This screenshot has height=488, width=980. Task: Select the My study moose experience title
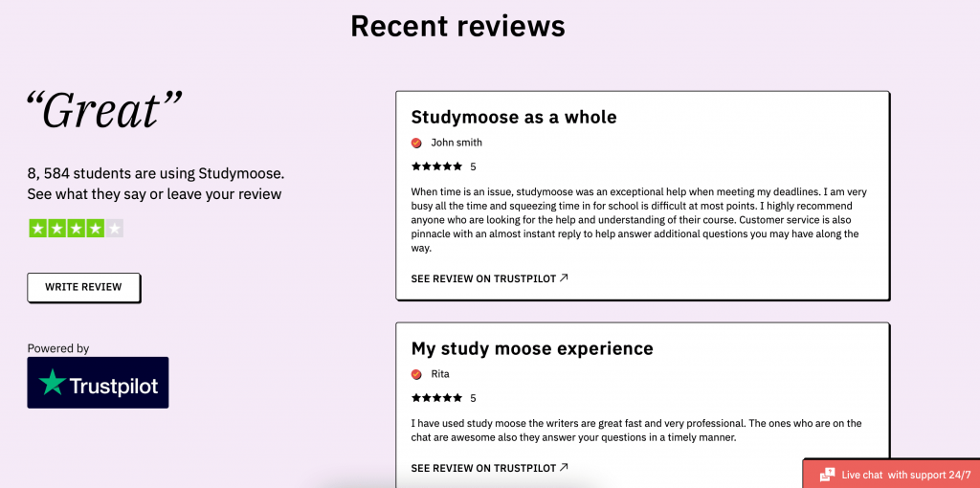click(532, 348)
